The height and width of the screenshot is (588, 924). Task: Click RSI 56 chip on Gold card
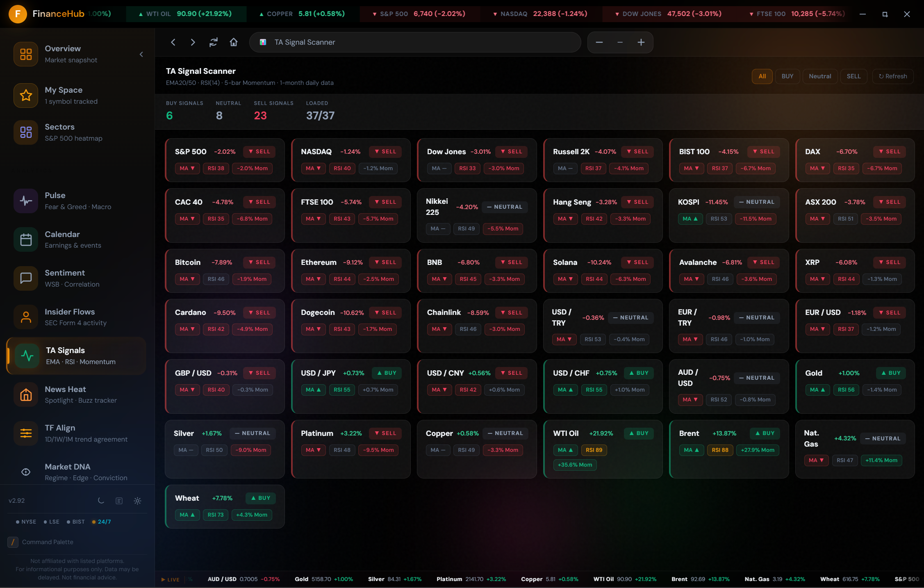[x=846, y=390]
